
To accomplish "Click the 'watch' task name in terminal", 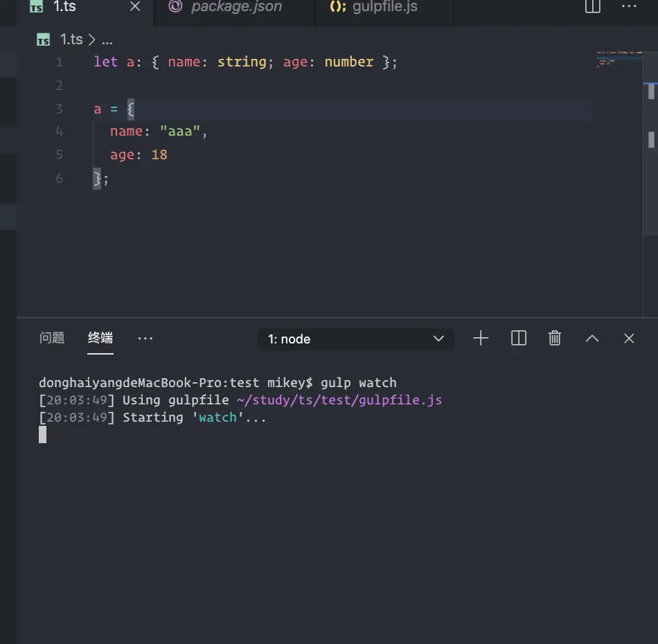I will [x=217, y=418].
